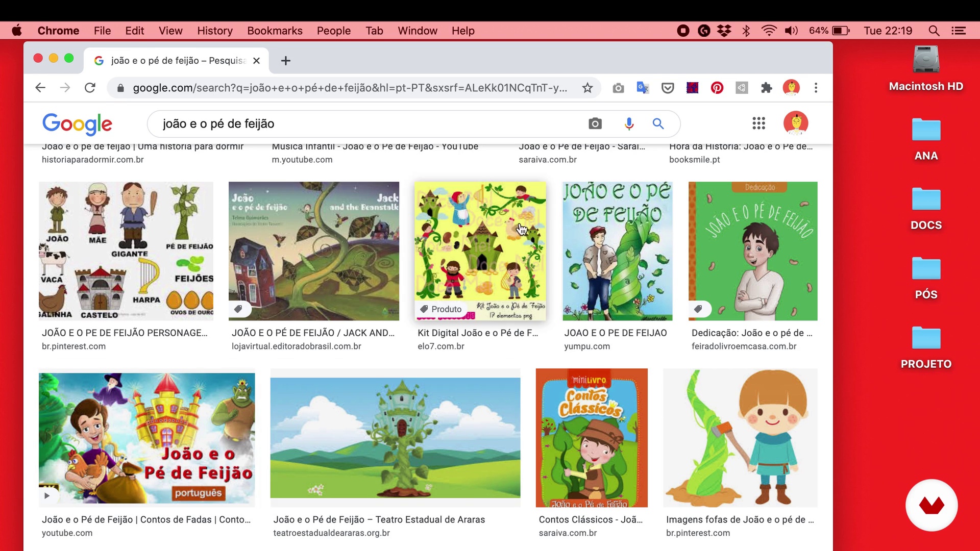This screenshot has width=980, height=551.
Task: Click the elo7.com.br source link
Action: 441,346
